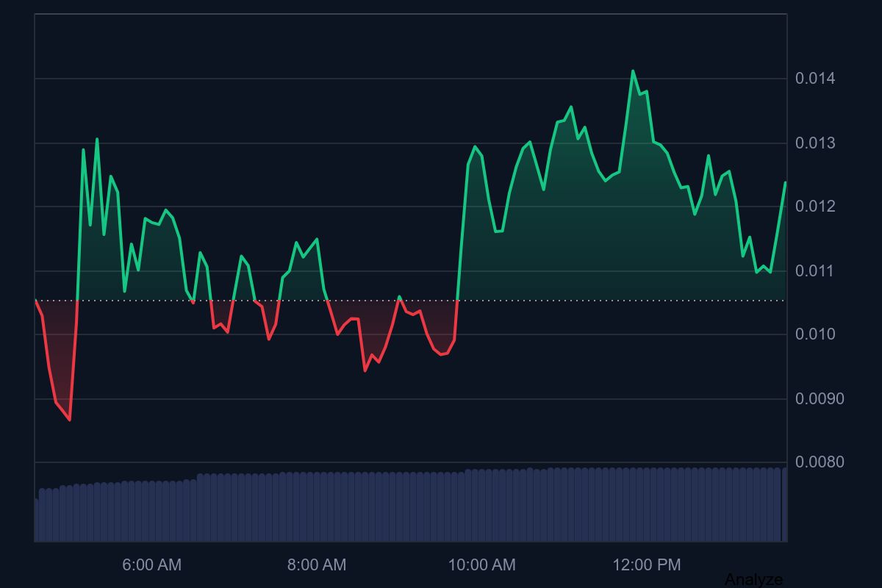882x588 pixels.
Task: Click the 10:00 AM time axis label
Action: click(x=481, y=565)
